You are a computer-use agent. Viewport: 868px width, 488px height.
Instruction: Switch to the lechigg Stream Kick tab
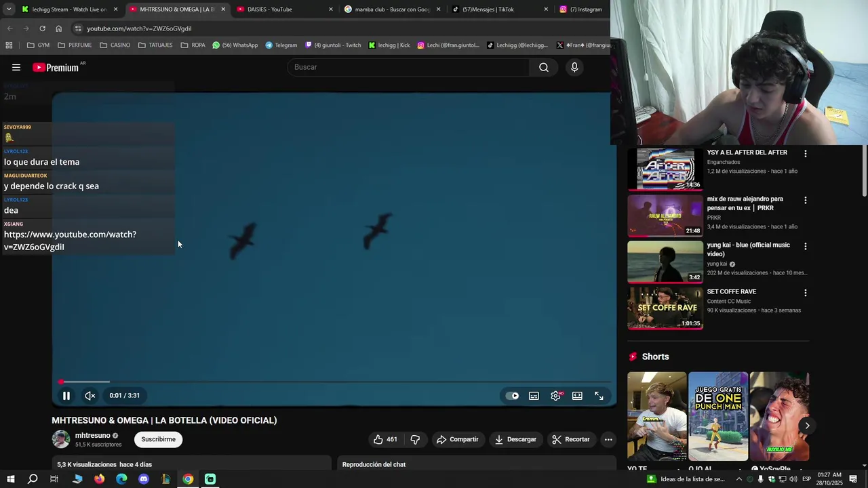coord(70,9)
